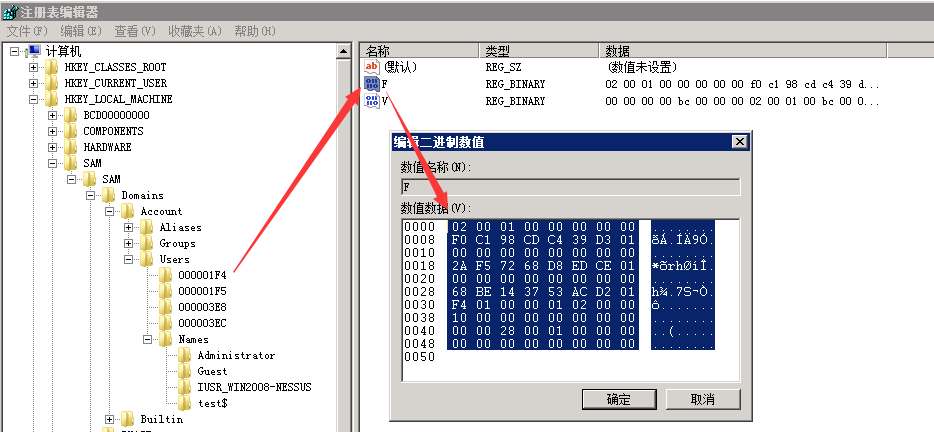Open the 收藏夹(A) menu
934x432 pixels.
tap(194, 31)
